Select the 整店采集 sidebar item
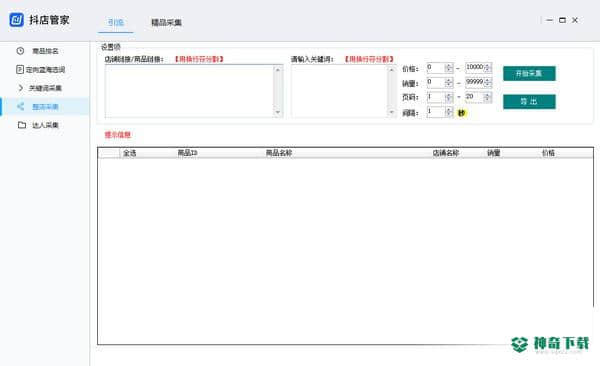600x366 pixels. pos(45,106)
